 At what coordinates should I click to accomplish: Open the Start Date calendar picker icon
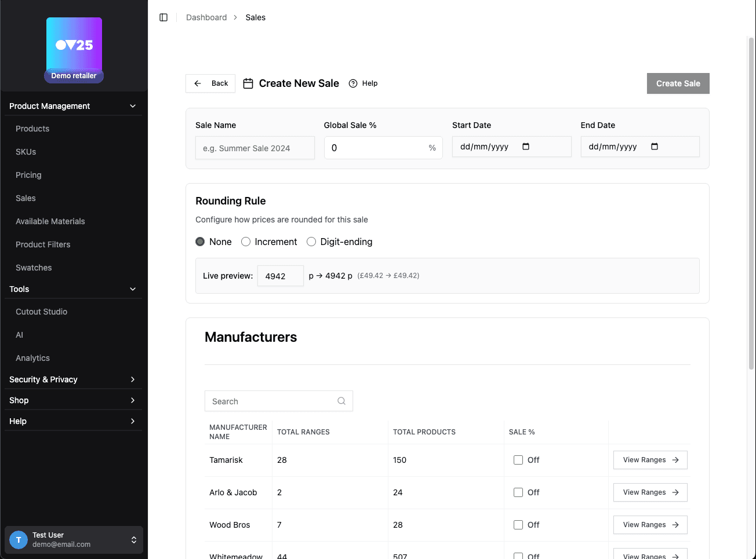526,147
